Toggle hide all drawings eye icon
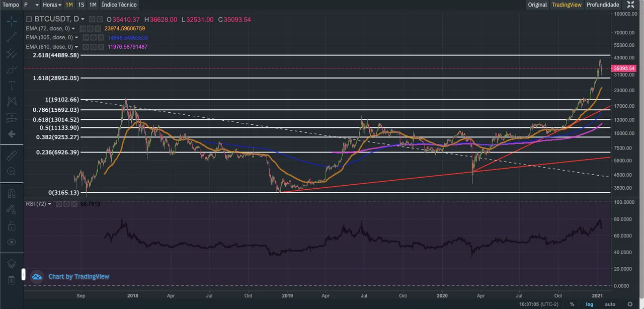This screenshot has height=309, width=644. coord(12,242)
